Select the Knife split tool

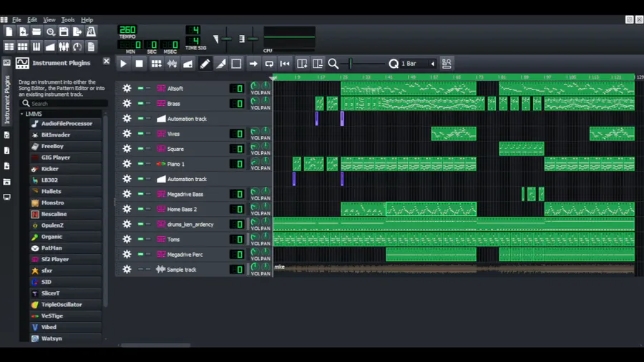tap(220, 64)
